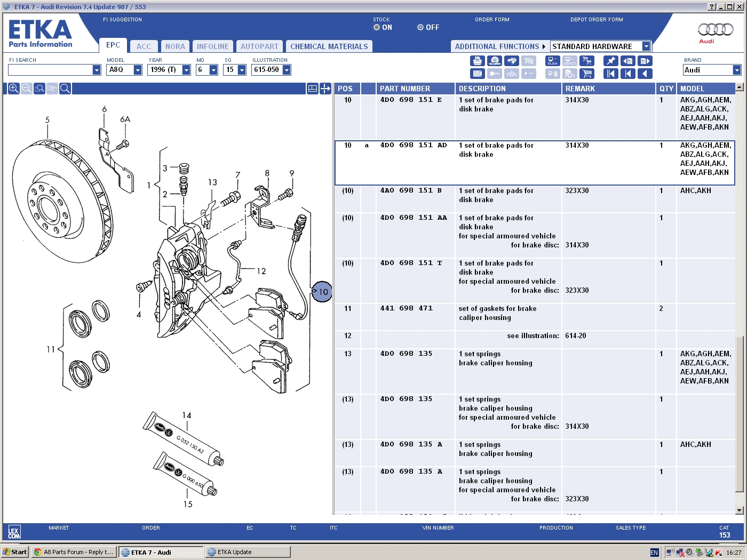Click the printer icon in the toolbar
This screenshot has height=560, width=747.
pos(478,61)
